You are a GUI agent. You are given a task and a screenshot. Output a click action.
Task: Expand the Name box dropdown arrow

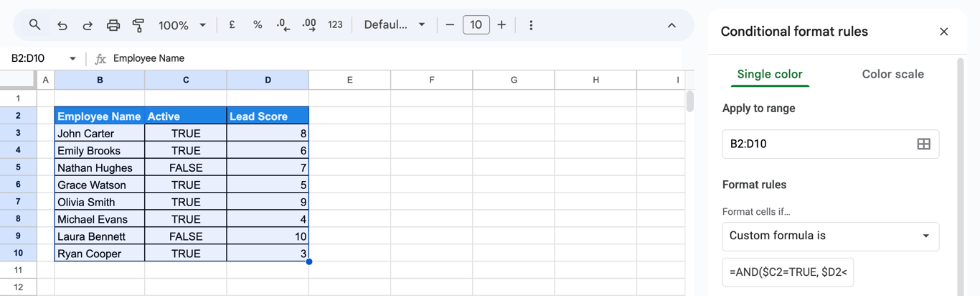click(x=72, y=59)
